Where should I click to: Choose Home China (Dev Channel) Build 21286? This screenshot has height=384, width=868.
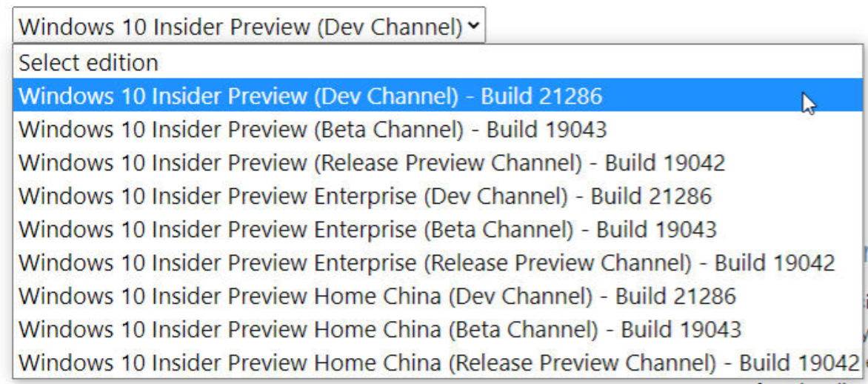[377, 297]
